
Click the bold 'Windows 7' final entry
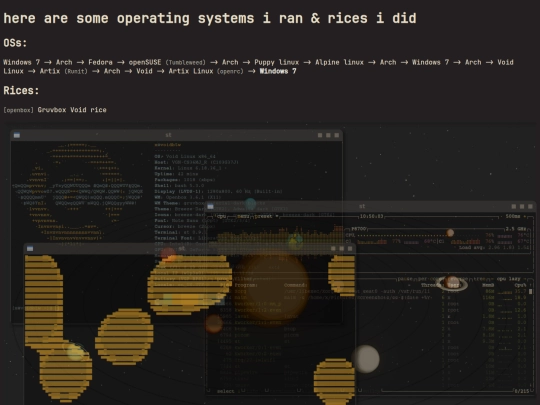click(x=278, y=71)
